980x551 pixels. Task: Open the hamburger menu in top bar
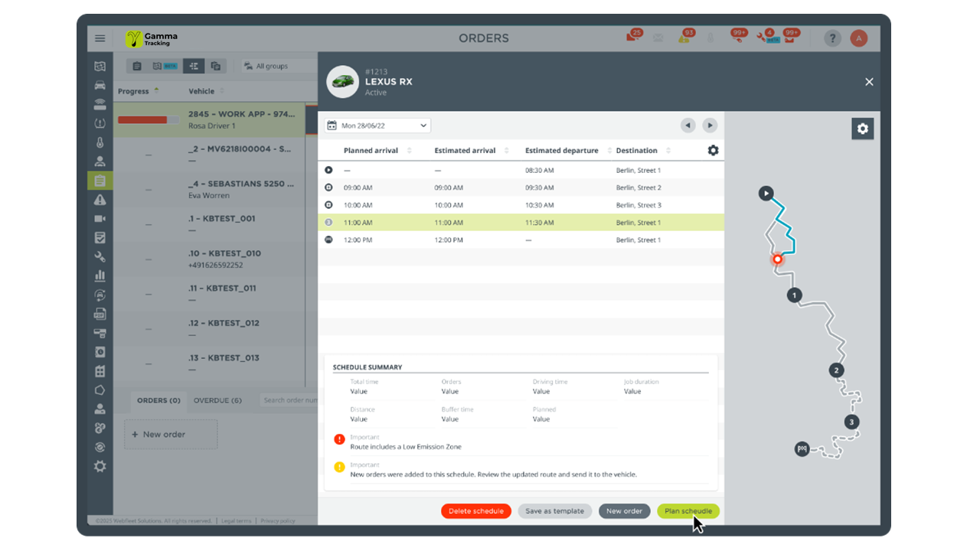pyautogui.click(x=100, y=38)
